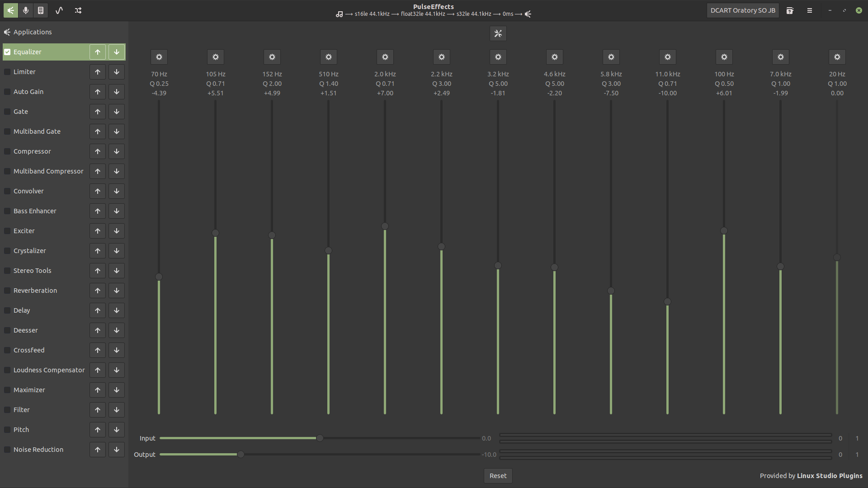Open the hamburger application menu

[x=810, y=10]
